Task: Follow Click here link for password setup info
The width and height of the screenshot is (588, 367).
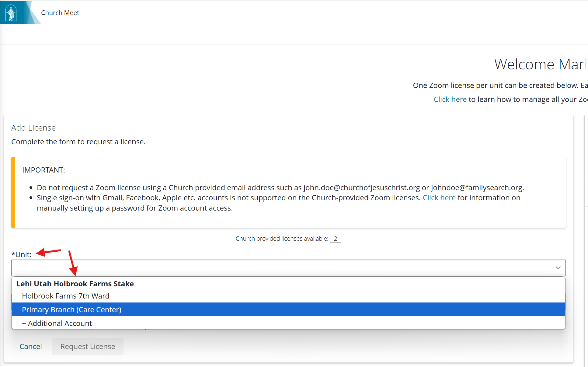Action: coord(439,197)
